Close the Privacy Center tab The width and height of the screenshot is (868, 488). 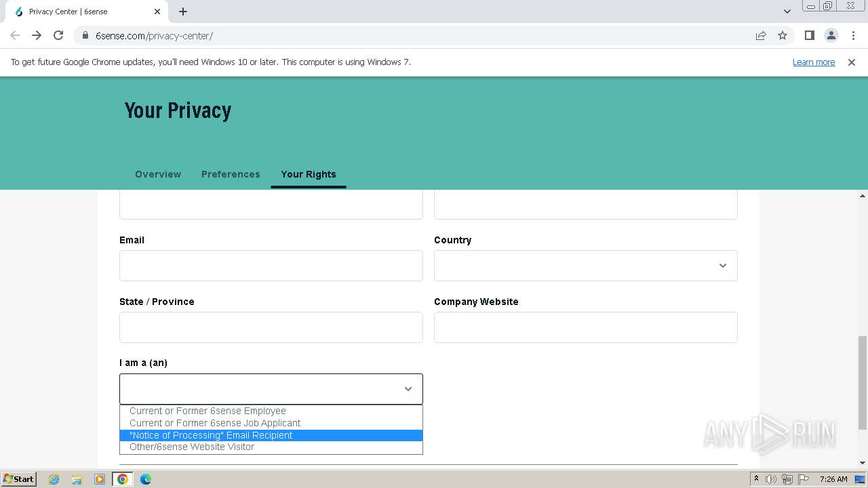point(157,12)
